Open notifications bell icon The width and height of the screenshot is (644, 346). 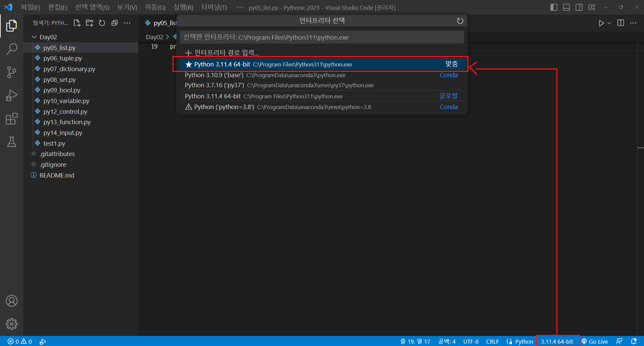(634, 341)
